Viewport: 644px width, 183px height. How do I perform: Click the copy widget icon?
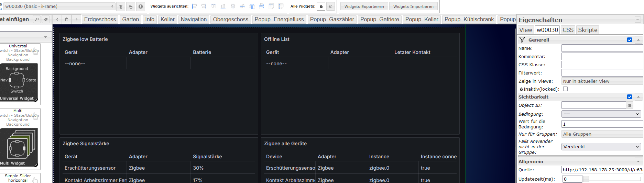tap(131, 7)
